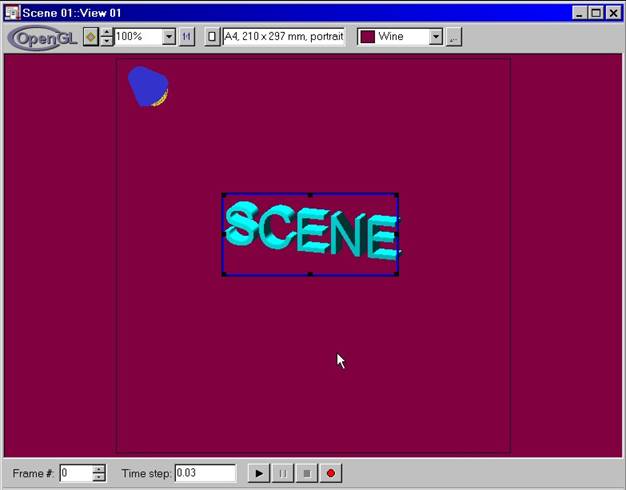
Task: Click the Frame # input field
Action: pyautogui.click(x=75, y=473)
